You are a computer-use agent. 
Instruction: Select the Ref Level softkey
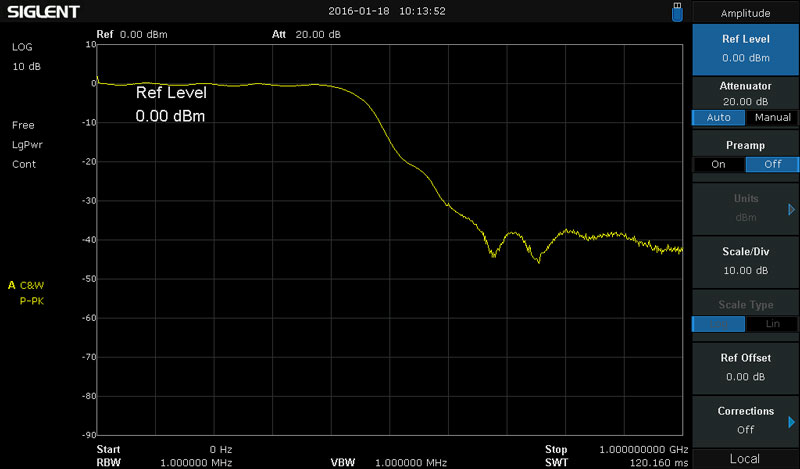tap(745, 48)
